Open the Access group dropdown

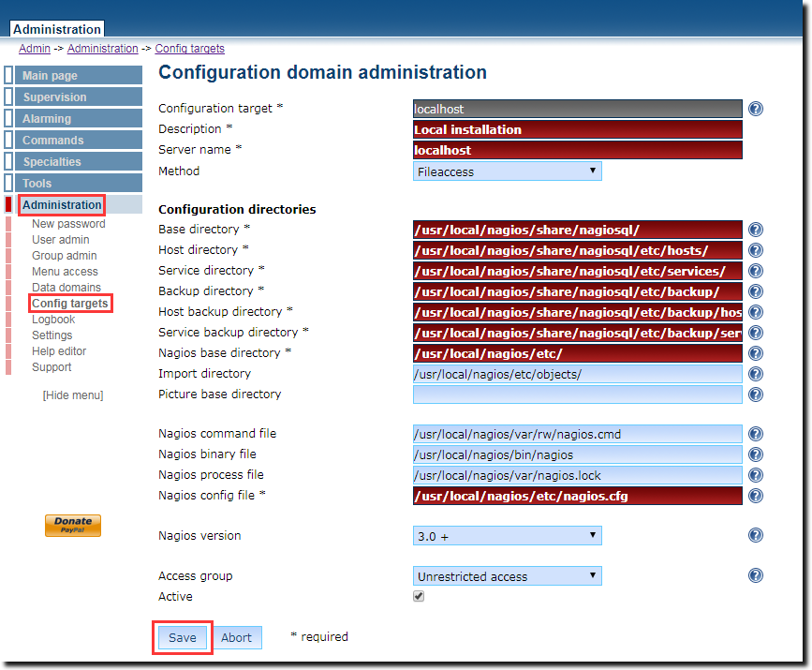coord(507,576)
